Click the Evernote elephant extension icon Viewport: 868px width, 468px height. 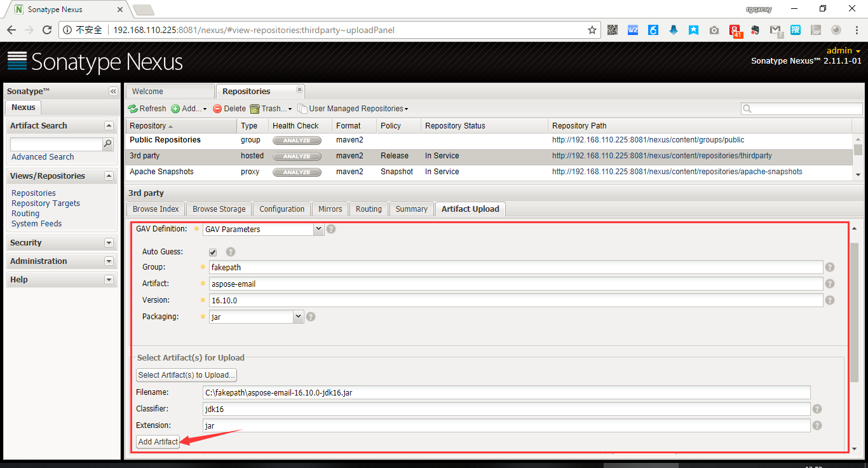click(x=755, y=30)
